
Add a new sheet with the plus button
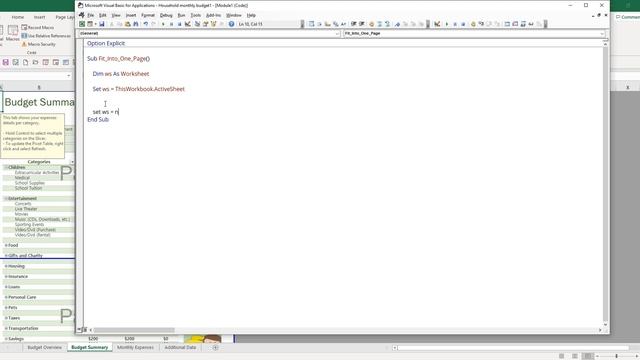coord(215,347)
